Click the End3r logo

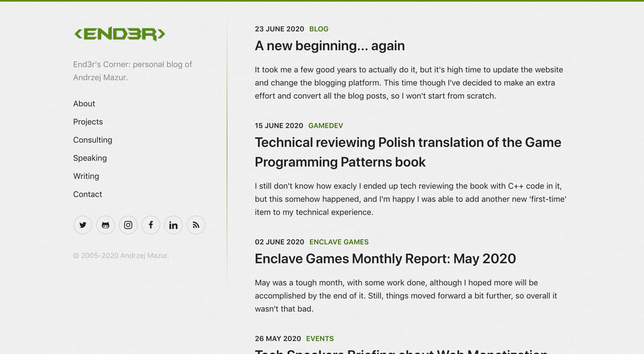click(119, 34)
